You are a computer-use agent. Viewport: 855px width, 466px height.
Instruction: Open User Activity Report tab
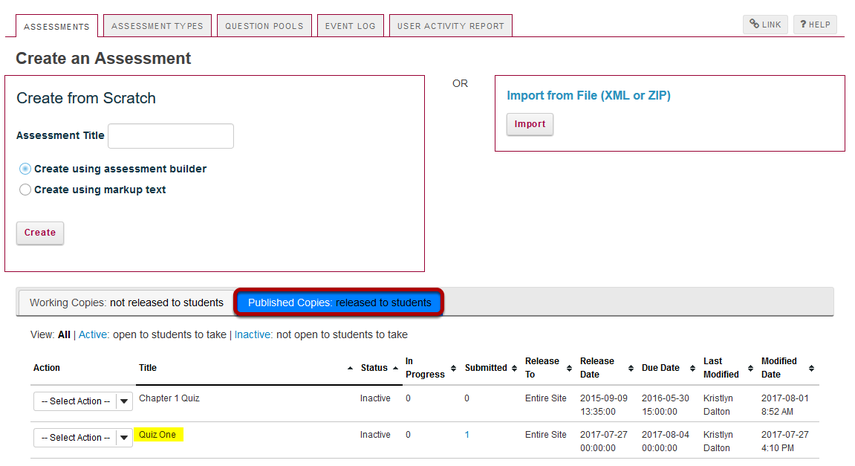tap(450, 26)
